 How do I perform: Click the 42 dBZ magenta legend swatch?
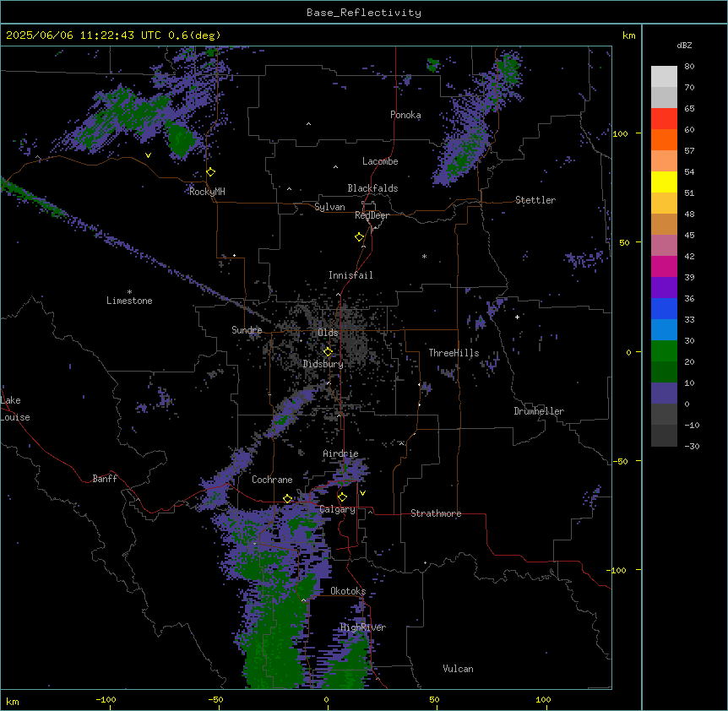click(664, 266)
